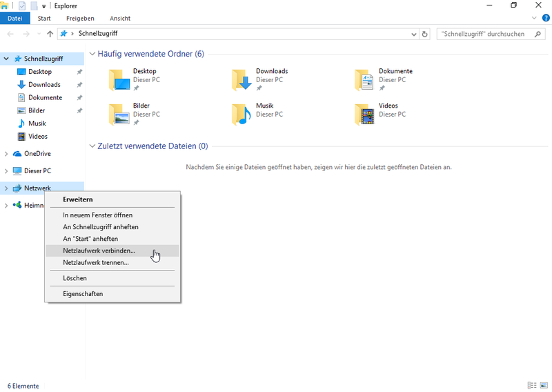The height and width of the screenshot is (392, 552).
Task: Collapse the ribbon with the chevron
Action: (534, 18)
